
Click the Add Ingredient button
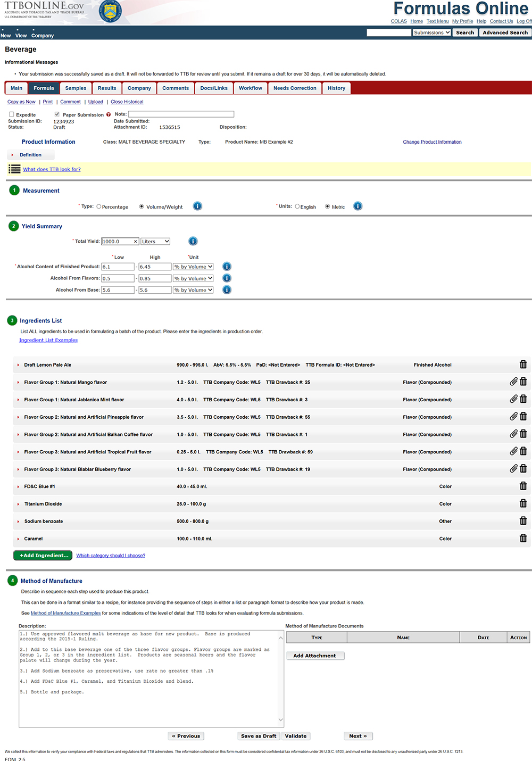[x=43, y=556]
